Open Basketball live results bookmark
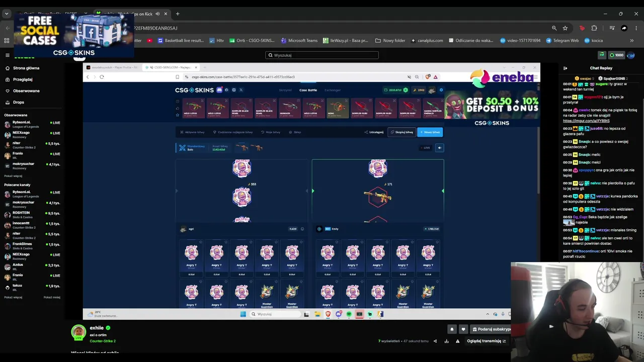The height and width of the screenshot is (362, 644). [x=181, y=40]
